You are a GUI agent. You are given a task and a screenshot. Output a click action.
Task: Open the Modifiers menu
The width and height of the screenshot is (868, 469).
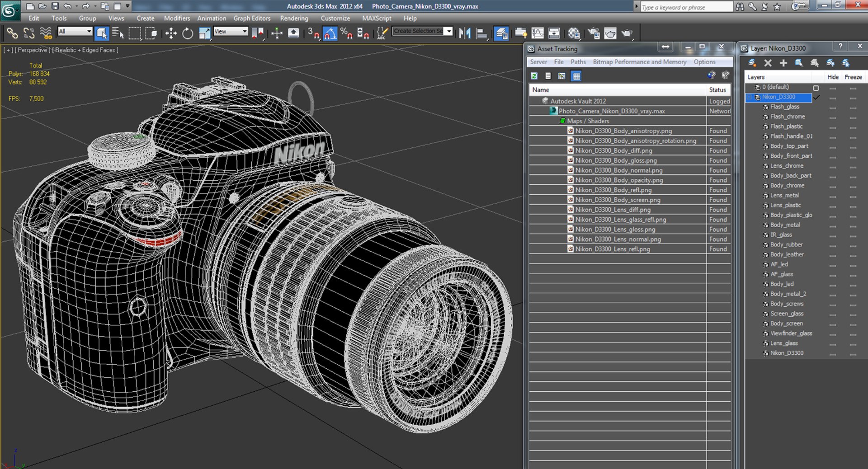coord(177,18)
